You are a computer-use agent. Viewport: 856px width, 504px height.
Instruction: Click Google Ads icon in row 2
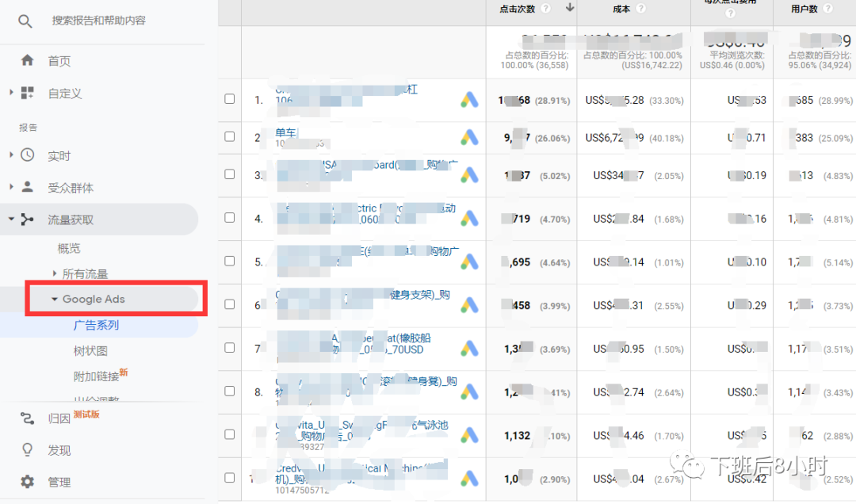click(469, 137)
